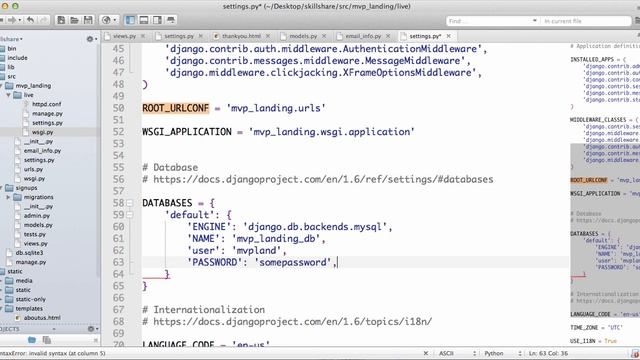Select db.sqlite3 in file tree
The width and height of the screenshot is (640, 360).
29,253
